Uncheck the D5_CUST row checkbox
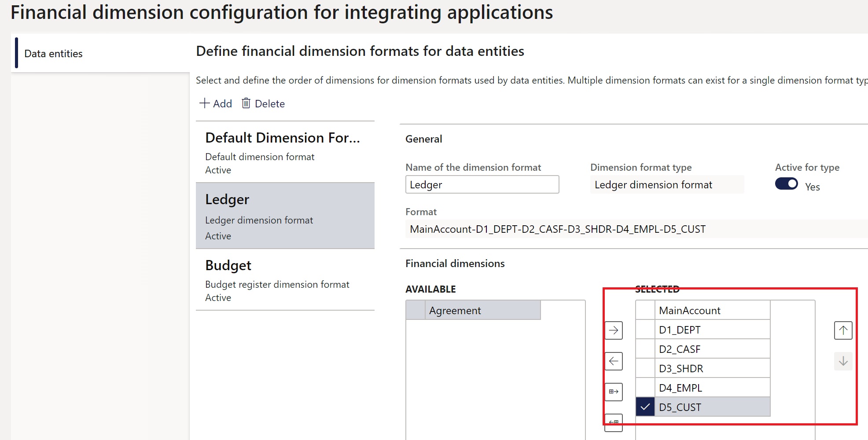868x440 pixels. (645, 407)
